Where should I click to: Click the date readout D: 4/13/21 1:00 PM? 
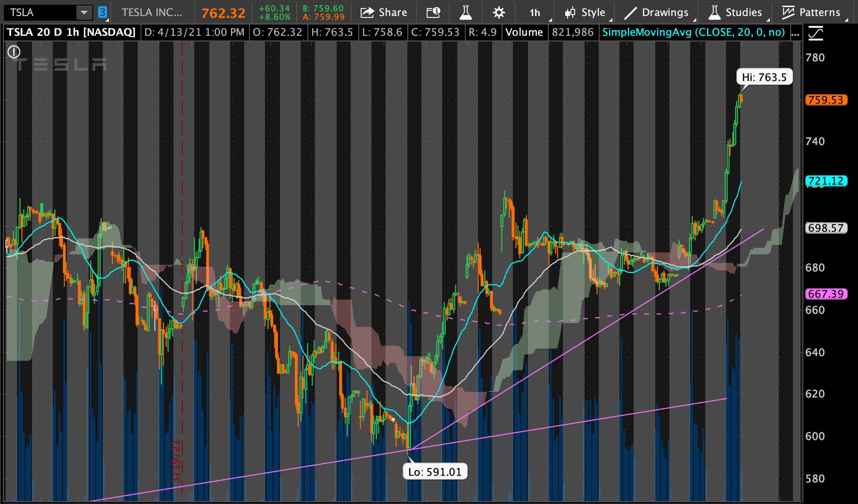click(194, 33)
